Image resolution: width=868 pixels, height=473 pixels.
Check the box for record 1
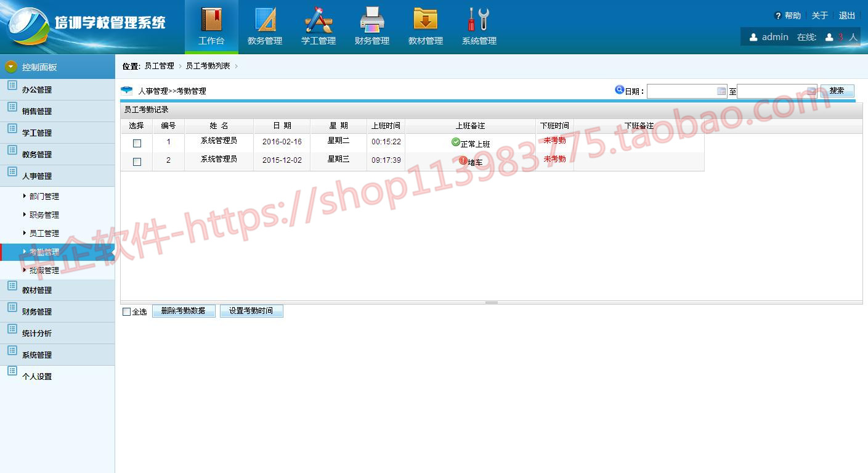click(x=137, y=143)
